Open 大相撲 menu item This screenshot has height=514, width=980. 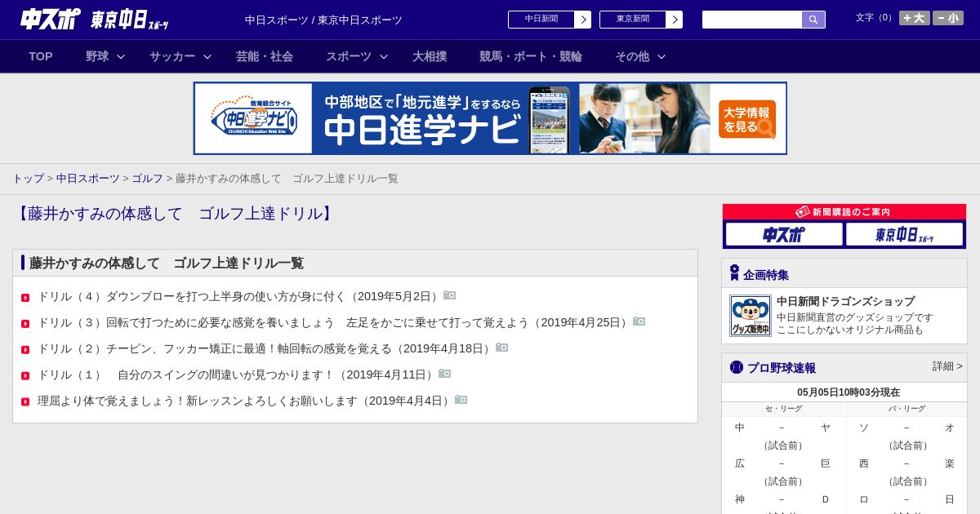click(430, 56)
